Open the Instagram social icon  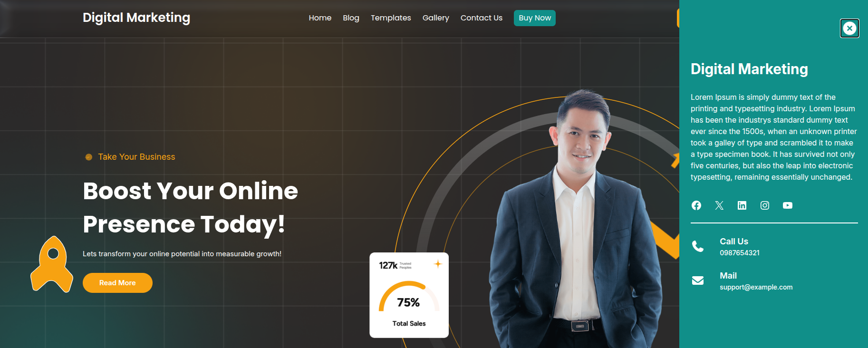coord(765,205)
